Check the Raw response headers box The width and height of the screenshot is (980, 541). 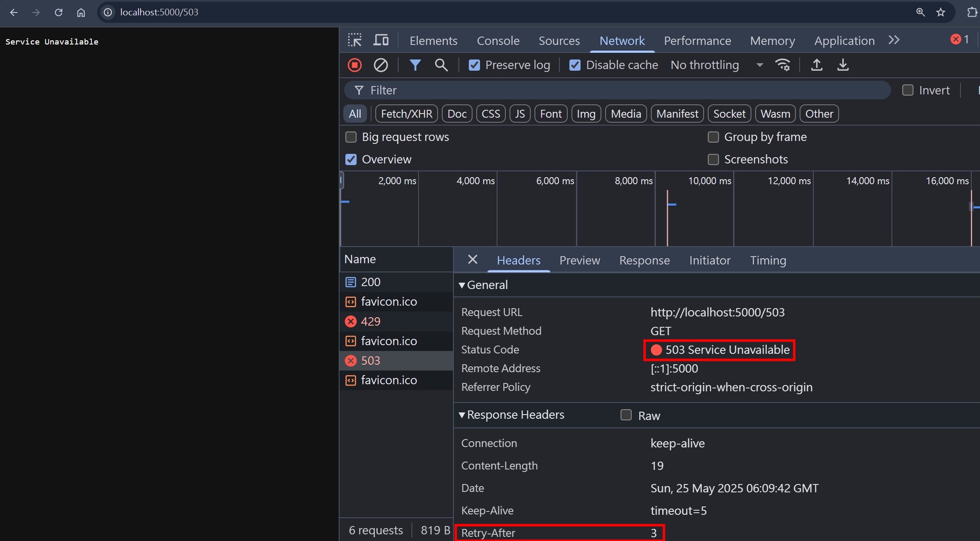pos(626,415)
